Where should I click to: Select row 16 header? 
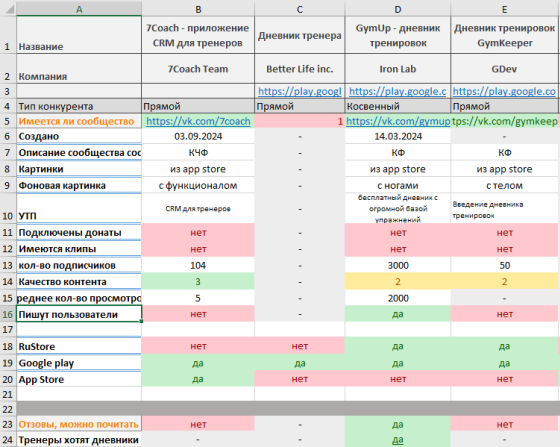(x=8, y=315)
